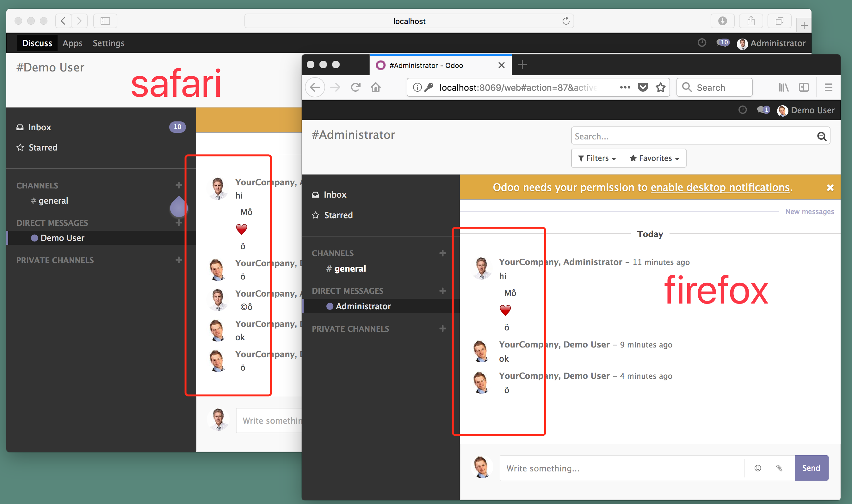Add direct message plus in Safari sidebar

click(x=179, y=223)
